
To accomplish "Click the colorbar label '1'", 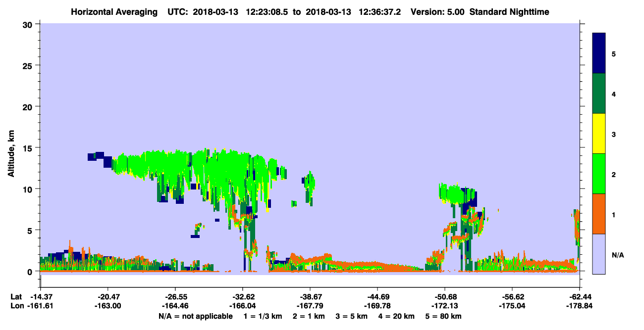I will [x=614, y=214].
